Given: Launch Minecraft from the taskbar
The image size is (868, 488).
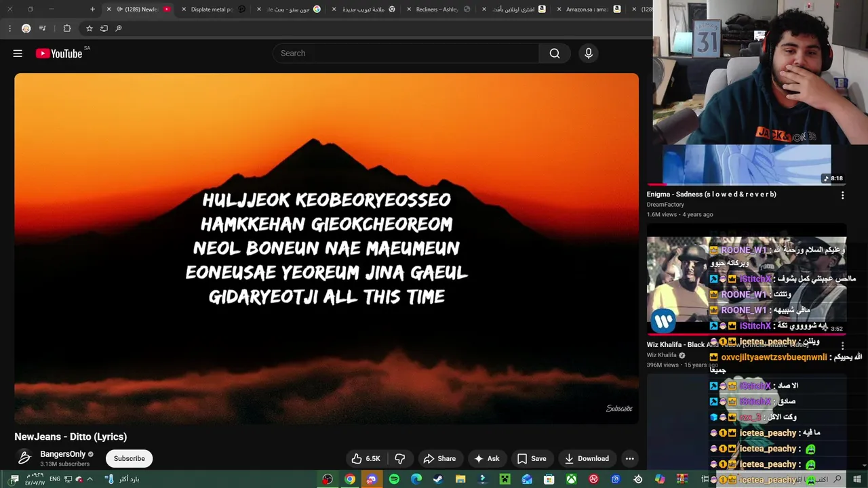Looking at the screenshot, I should tap(505, 479).
